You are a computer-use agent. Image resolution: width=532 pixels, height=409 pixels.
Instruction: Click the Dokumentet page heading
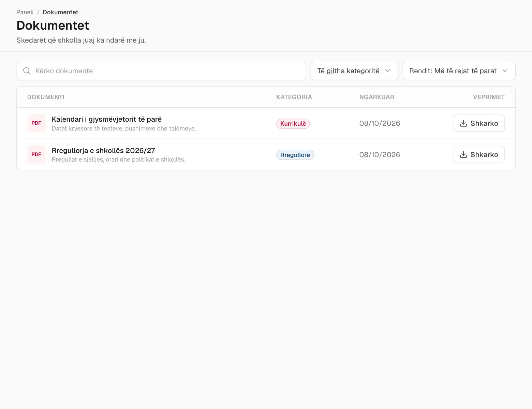53,26
